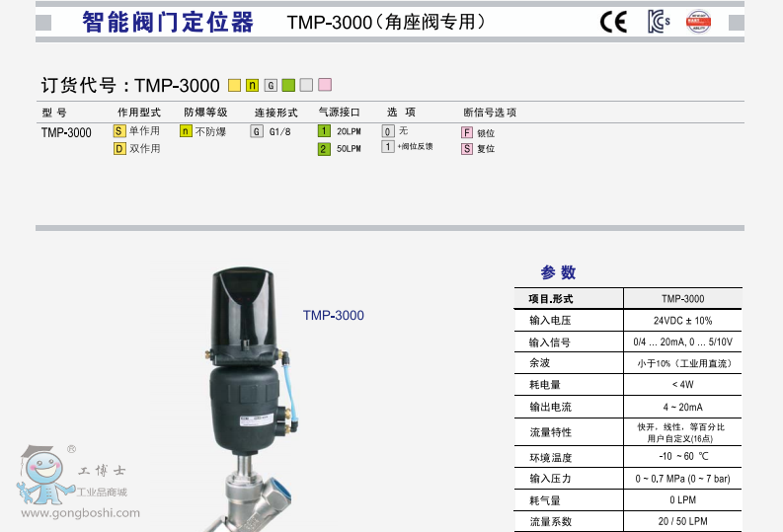This screenshot has width=783, height=532.
Task: Click the G square in 订货代号 row
Action: pos(271,85)
